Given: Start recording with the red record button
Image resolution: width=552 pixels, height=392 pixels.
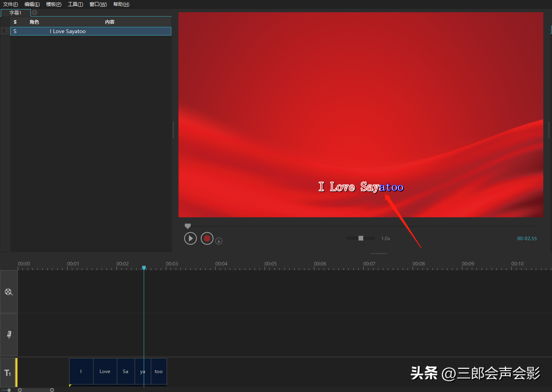Looking at the screenshot, I should pyautogui.click(x=207, y=238).
